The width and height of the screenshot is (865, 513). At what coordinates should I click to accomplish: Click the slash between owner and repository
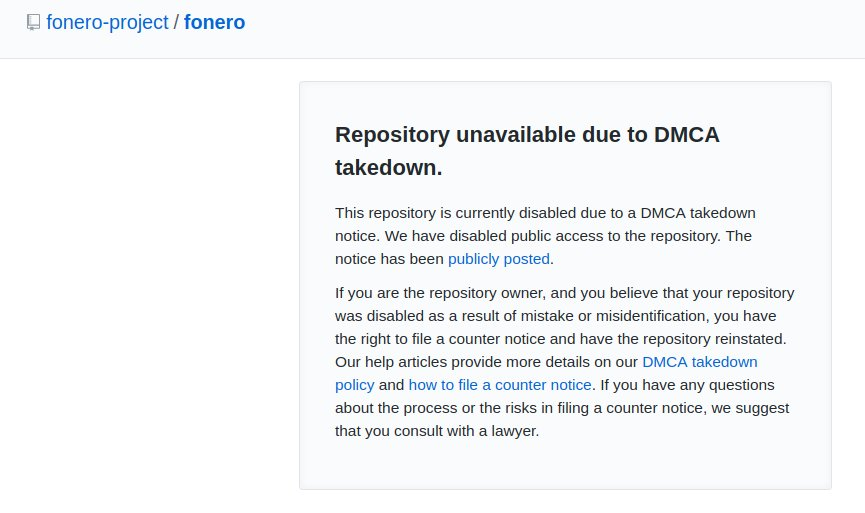tap(176, 21)
